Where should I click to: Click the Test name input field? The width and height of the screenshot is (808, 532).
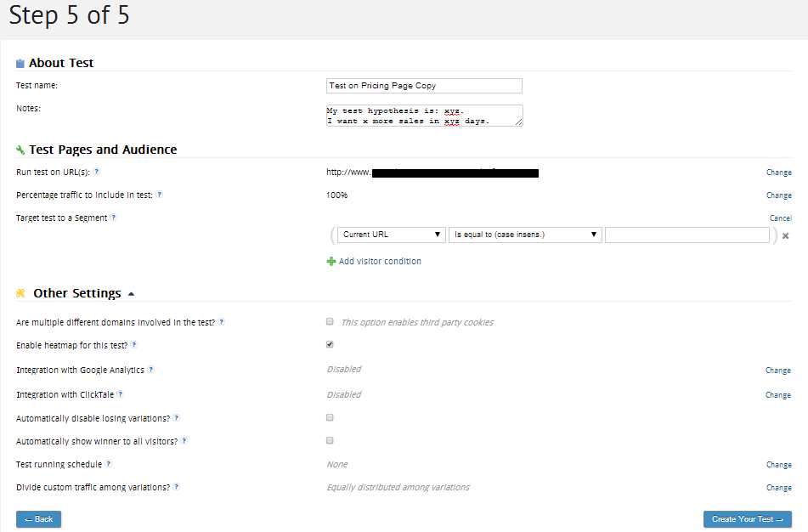tap(424, 86)
